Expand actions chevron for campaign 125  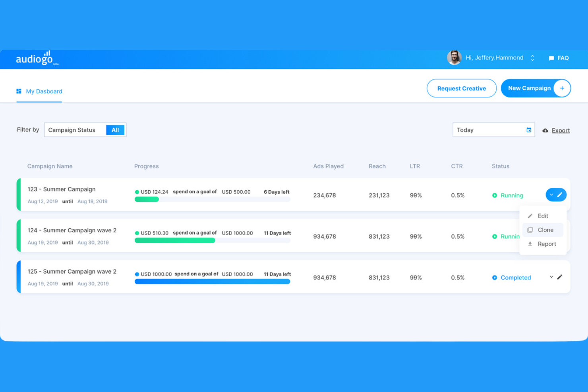[551, 277]
